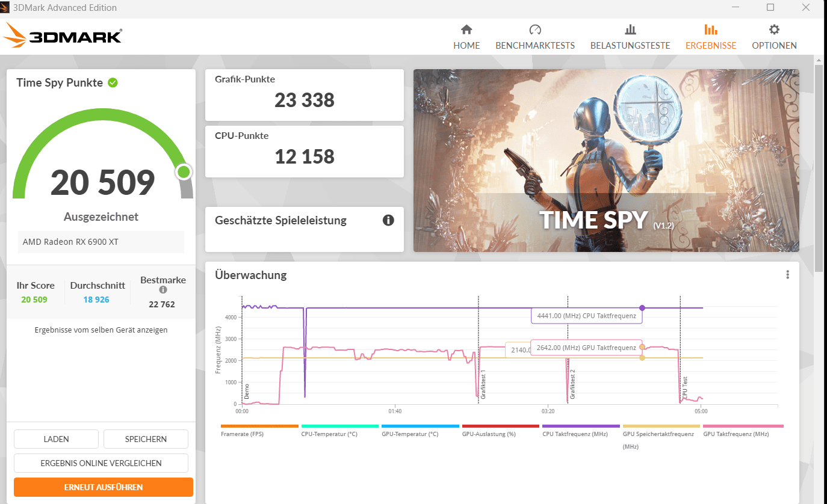
Task: Open the BELASTUNGSTESTE tab
Action: pyautogui.click(x=630, y=37)
